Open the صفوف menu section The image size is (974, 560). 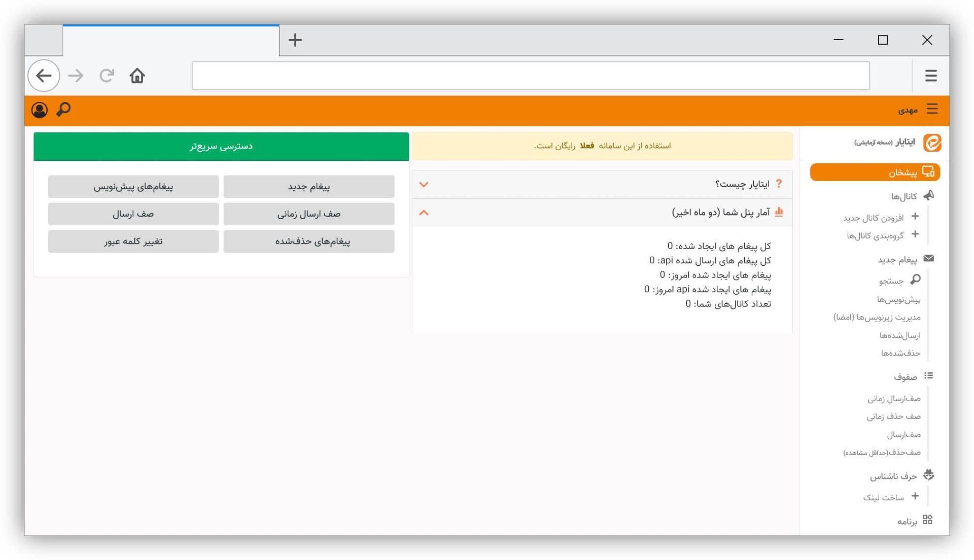(906, 377)
